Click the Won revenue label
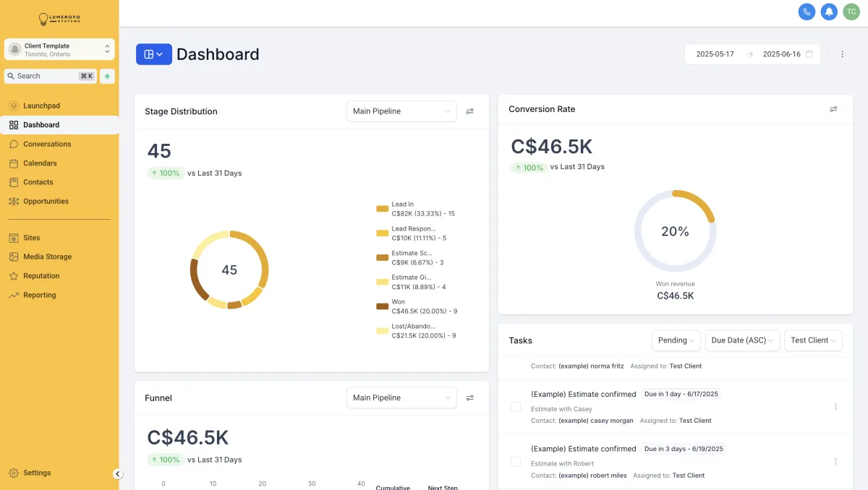Viewport: 868px width, 490px height. coord(676,284)
